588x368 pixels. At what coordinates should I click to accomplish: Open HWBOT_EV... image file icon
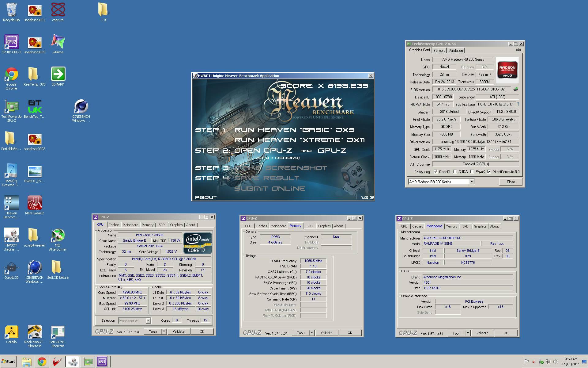pos(35,173)
